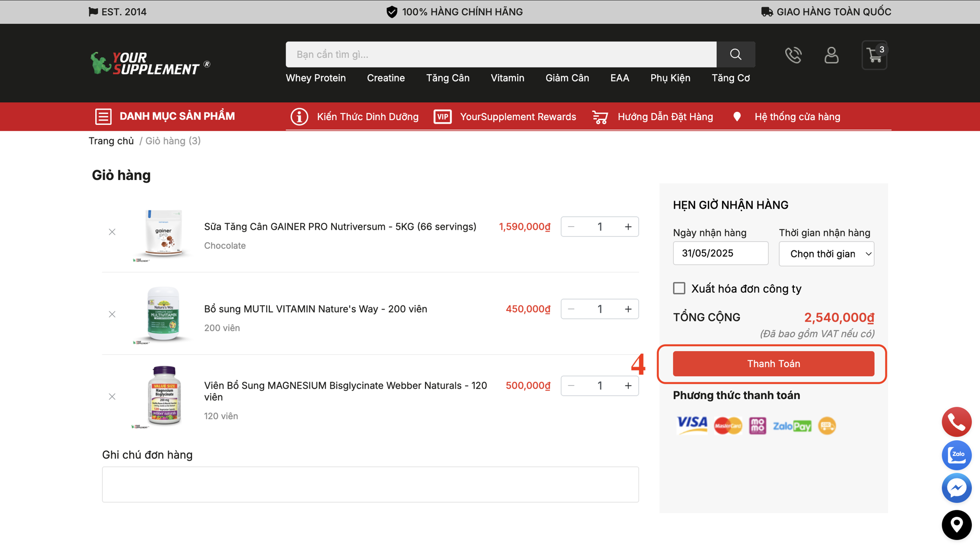Open the Messenger chat floating button

[x=956, y=488]
